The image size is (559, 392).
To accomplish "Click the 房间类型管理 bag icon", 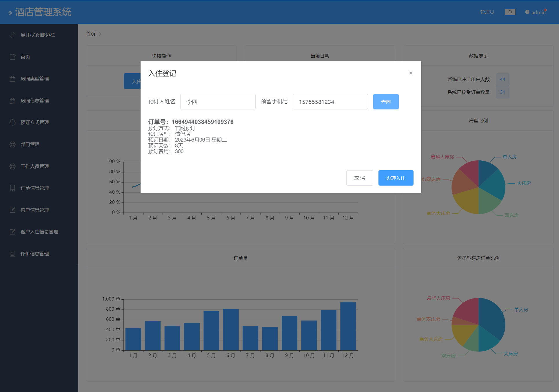I will (12, 78).
